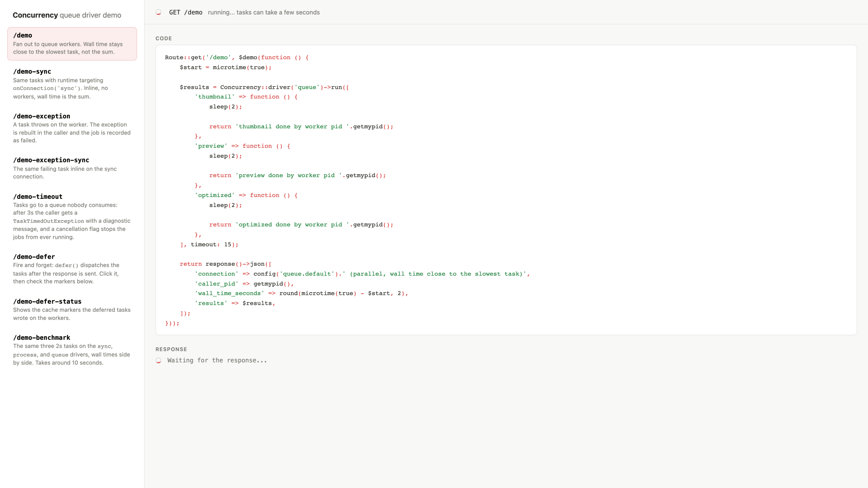The width and height of the screenshot is (868, 488).
Task: Click the spinner beside Waiting for the response
Action: click(x=158, y=360)
